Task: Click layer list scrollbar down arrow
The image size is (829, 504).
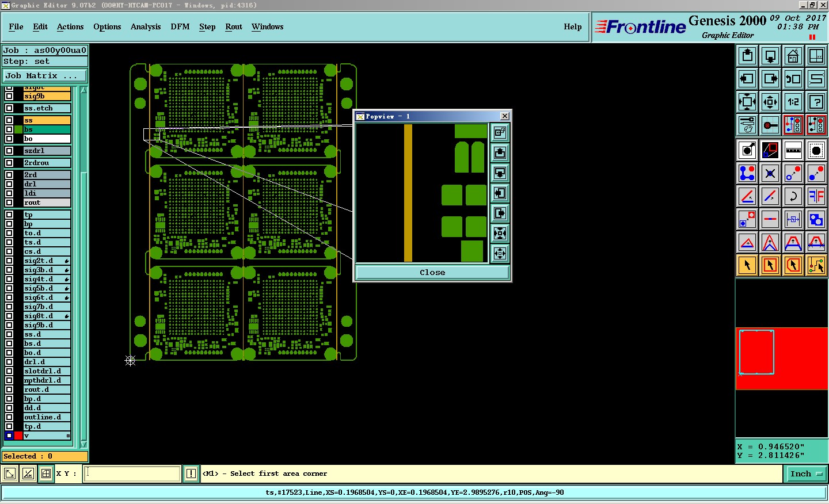Action: pos(83,444)
